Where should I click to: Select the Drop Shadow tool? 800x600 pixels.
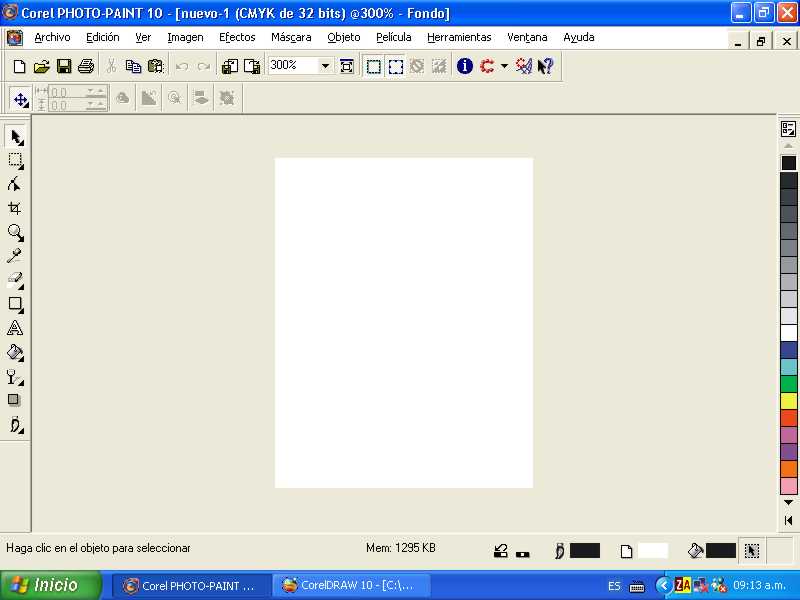(14, 400)
